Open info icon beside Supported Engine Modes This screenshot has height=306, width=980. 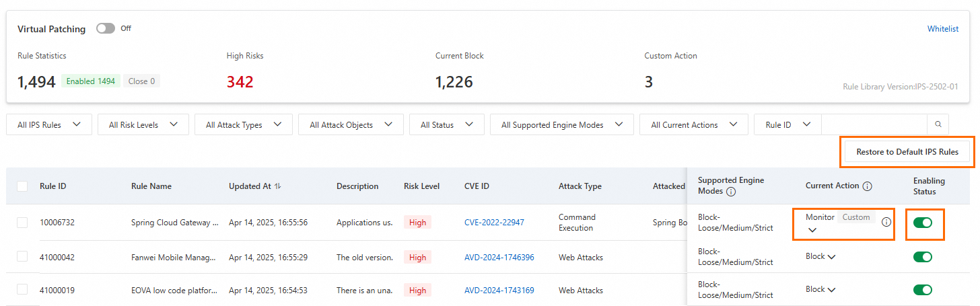coord(731,192)
